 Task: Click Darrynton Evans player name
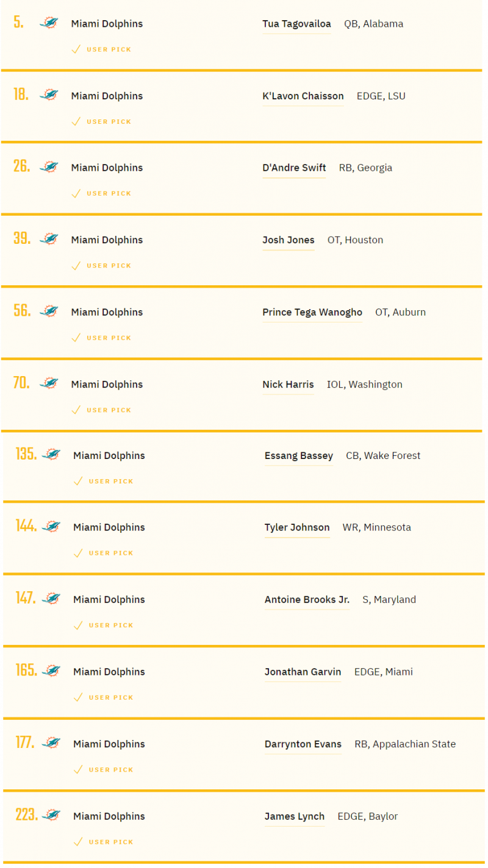[303, 744]
